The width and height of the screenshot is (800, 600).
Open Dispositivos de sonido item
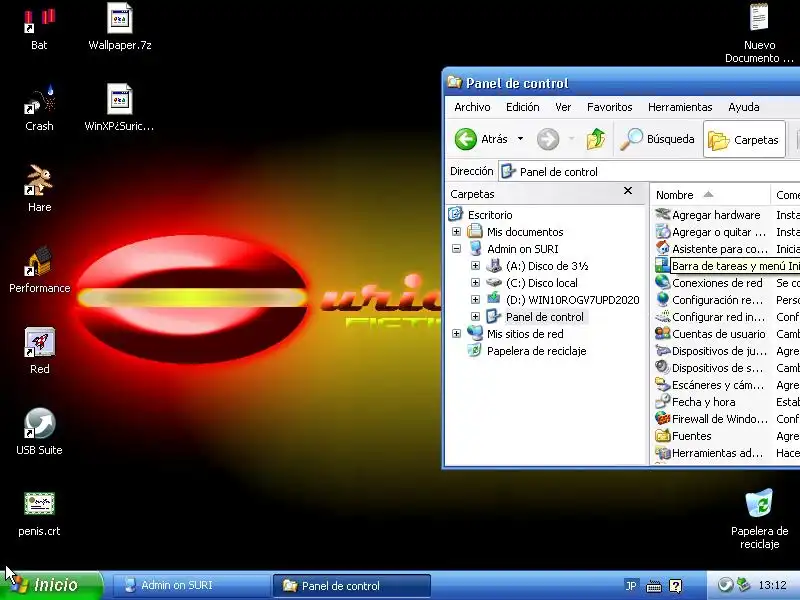pos(709,368)
